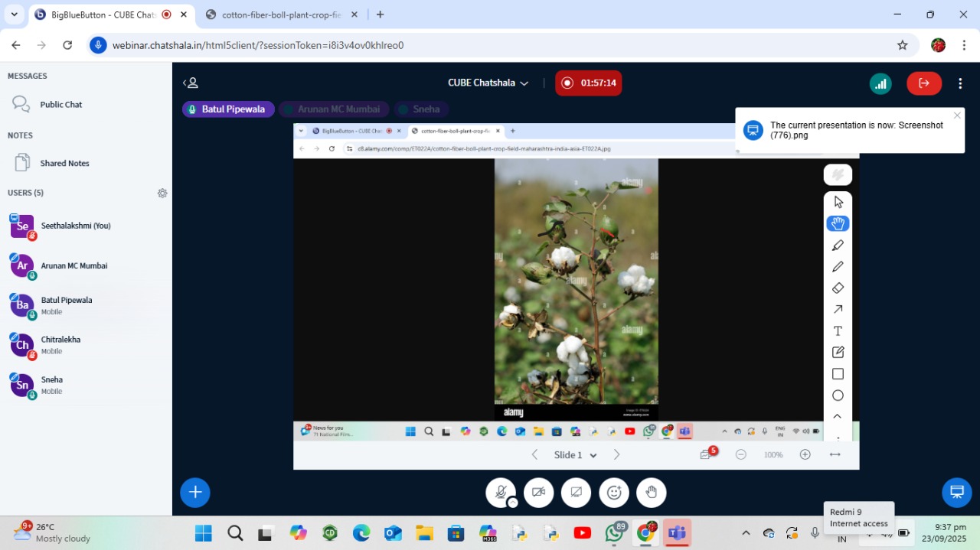Open the reactions smiley button
The height and width of the screenshot is (550, 980).
[614, 493]
